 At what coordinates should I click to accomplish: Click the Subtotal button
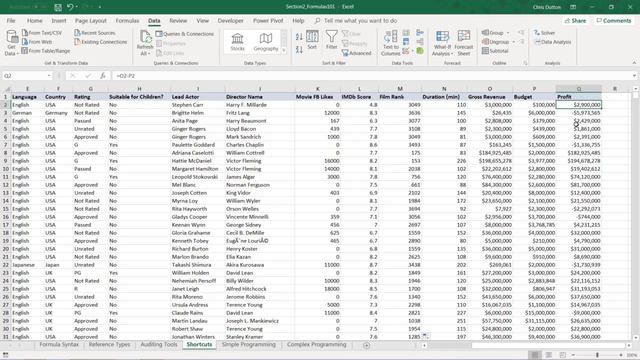tap(495, 51)
